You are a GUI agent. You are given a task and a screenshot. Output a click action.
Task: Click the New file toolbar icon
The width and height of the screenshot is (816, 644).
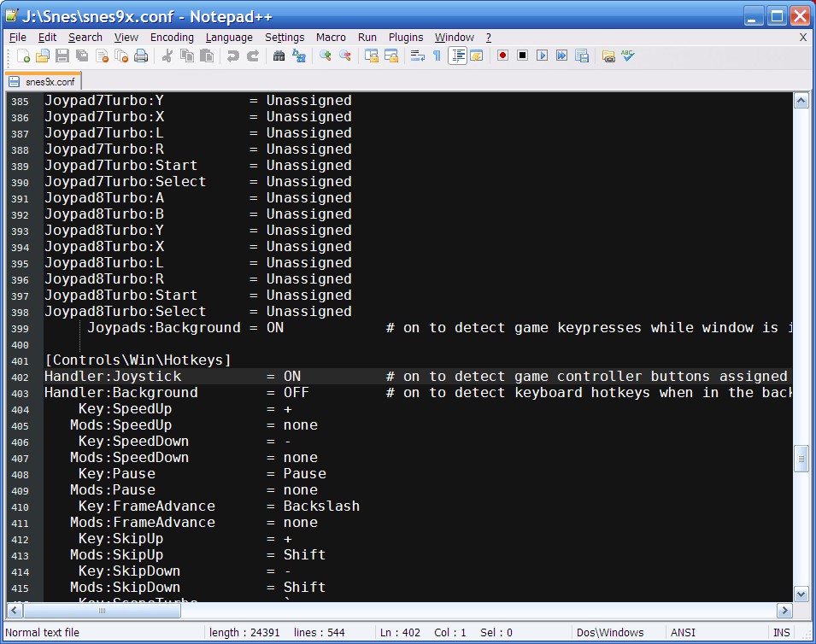(x=23, y=56)
